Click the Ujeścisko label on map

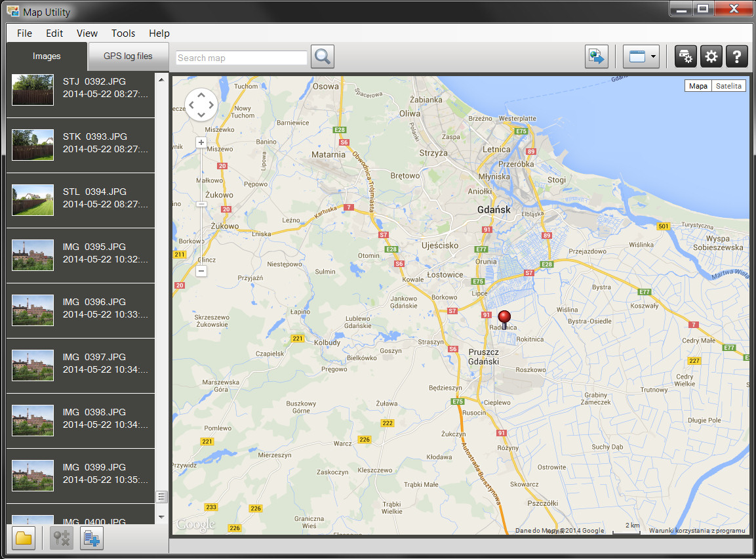click(x=440, y=245)
